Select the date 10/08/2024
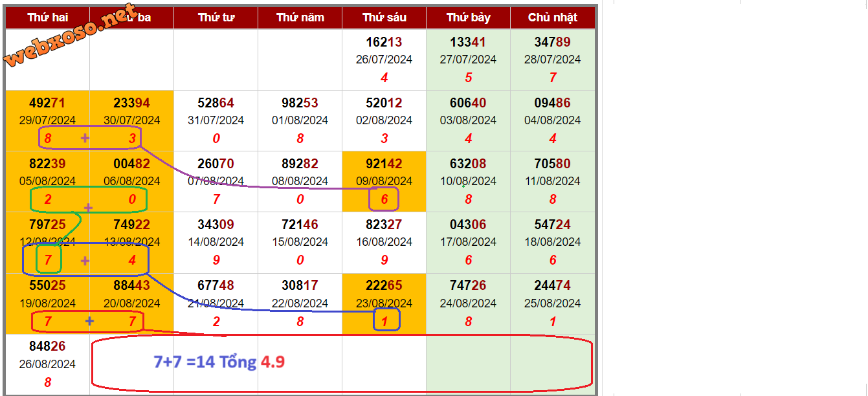The image size is (868, 396). point(468,181)
